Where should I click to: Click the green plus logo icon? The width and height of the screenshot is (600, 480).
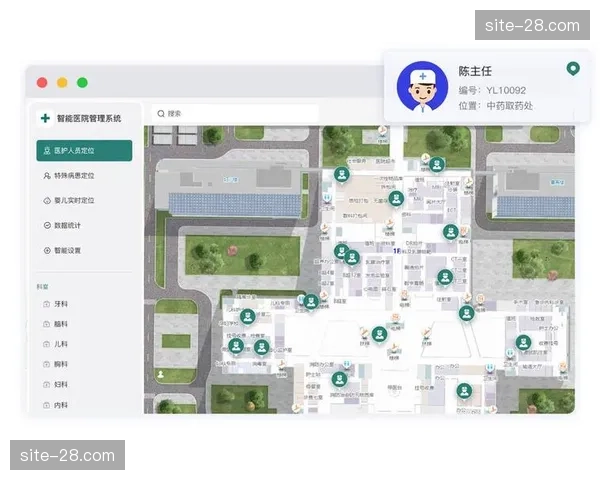46,118
